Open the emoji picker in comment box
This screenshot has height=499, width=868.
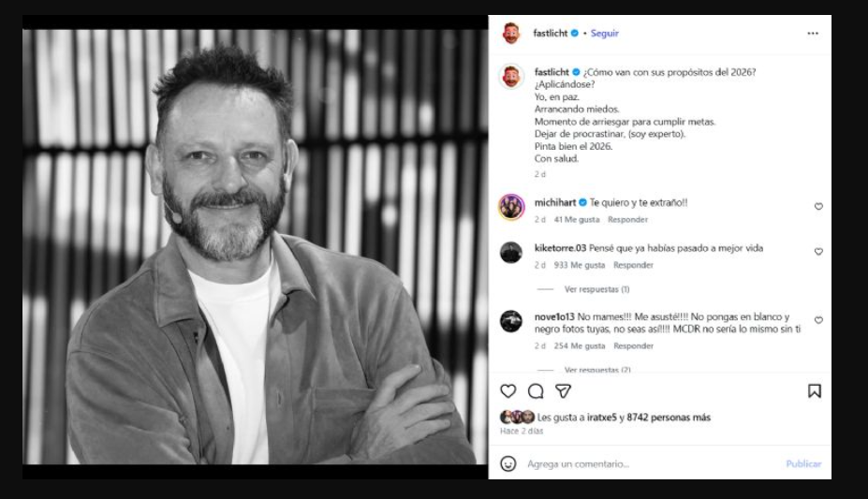click(508, 463)
